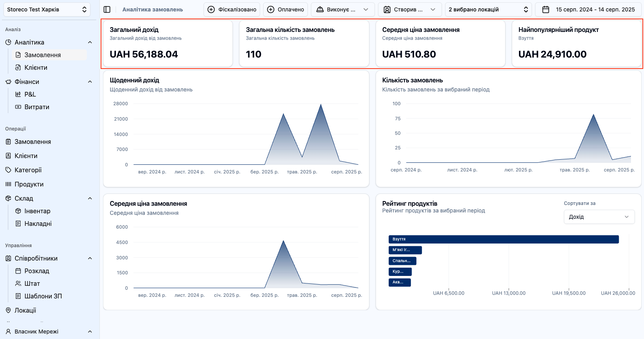Collapse the Фінанси section

tap(90, 82)
